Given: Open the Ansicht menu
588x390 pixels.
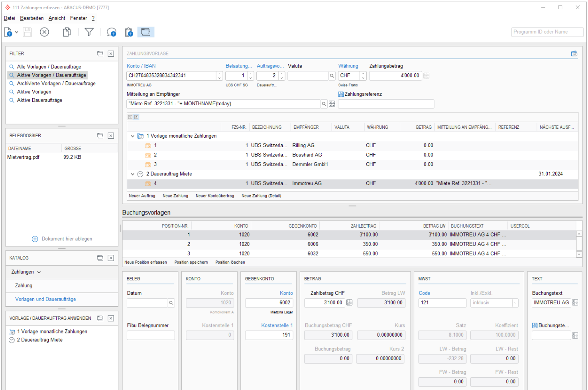Looking at the screenshot, I should 57,18.
